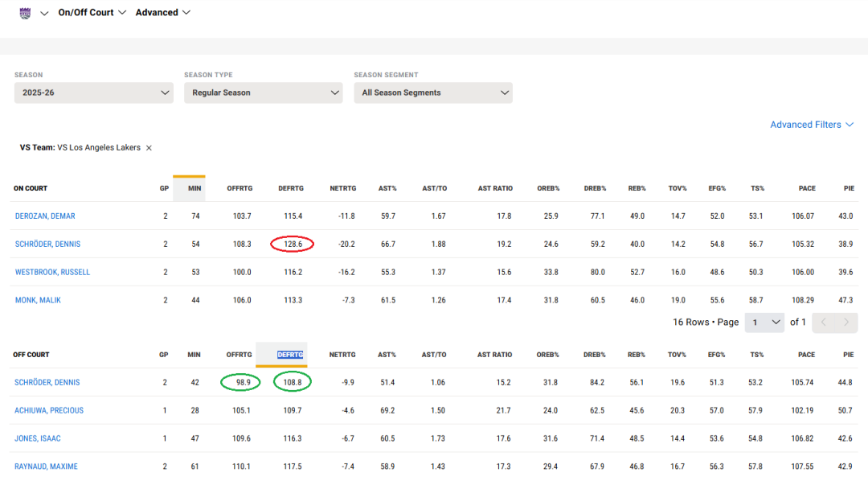Go to next page arrow

click(x=845, y=323)
